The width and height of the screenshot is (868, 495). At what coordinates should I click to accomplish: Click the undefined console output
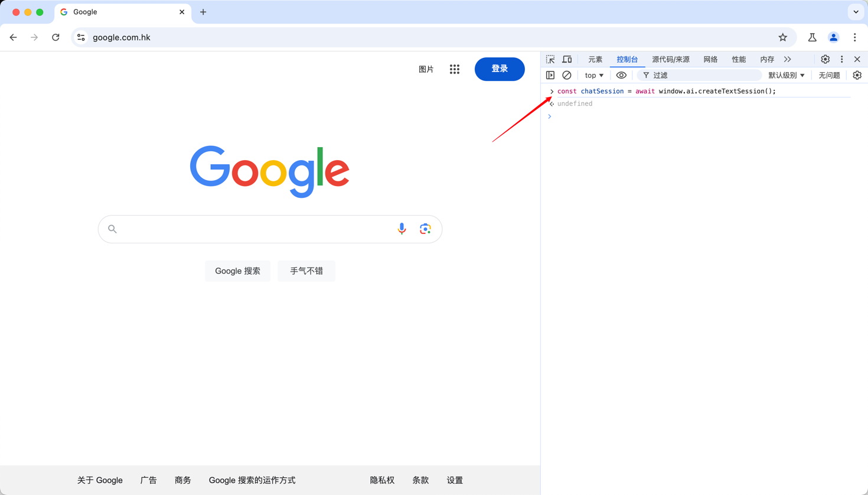pos(575,103)
